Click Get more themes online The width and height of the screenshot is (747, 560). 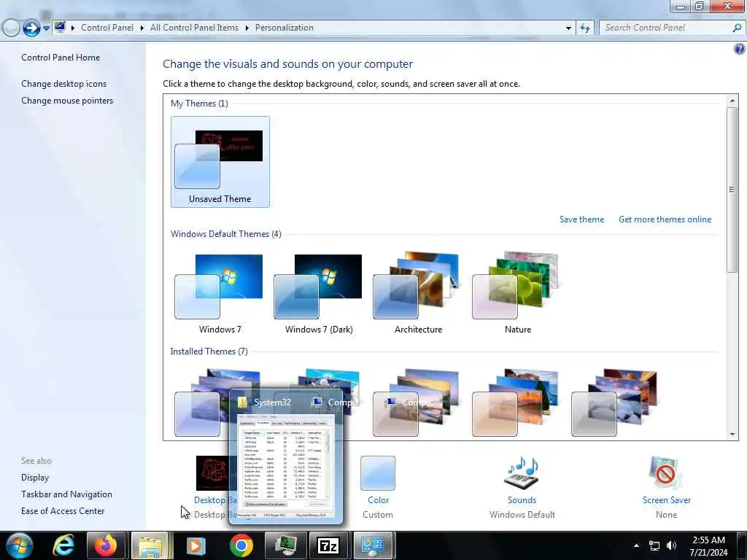click(x=665, y=219)
